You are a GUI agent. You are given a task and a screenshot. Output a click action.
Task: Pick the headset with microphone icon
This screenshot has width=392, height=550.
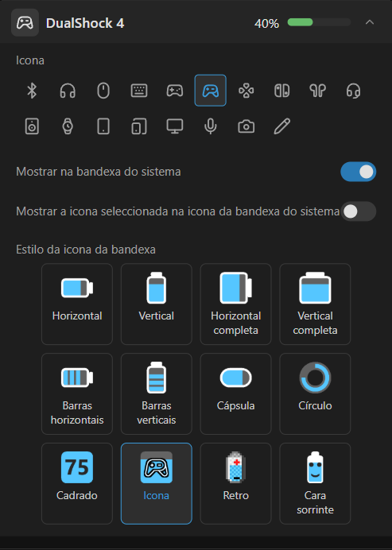pyautogui.click(x=353, y=91)
